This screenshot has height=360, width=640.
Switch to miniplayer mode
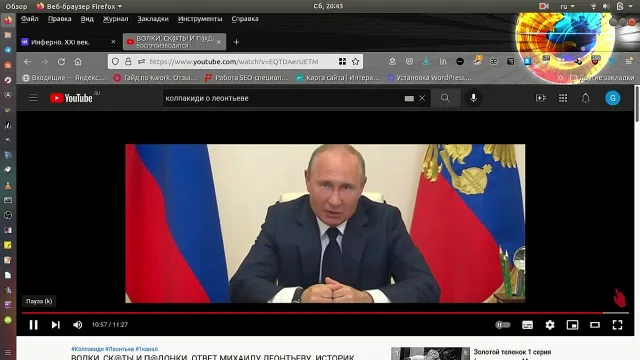pos(572,324)
